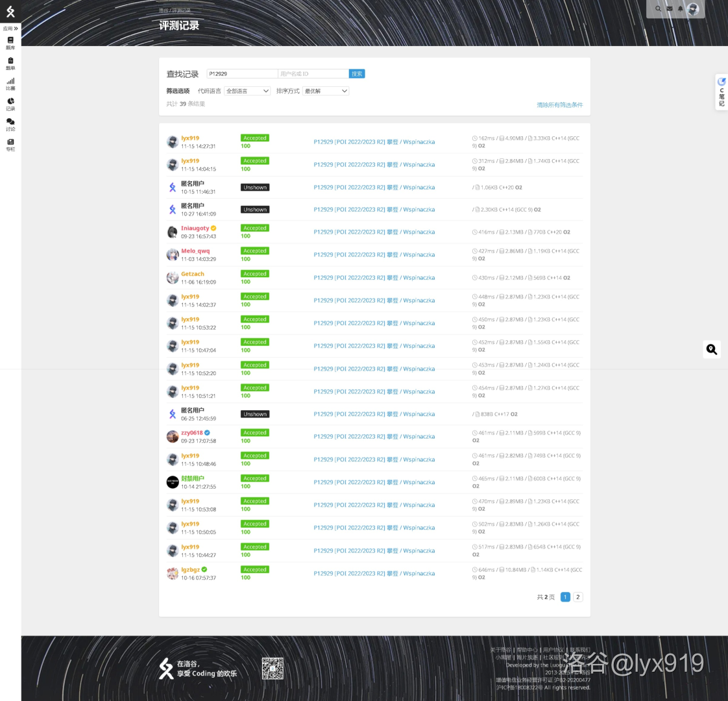Viewport: 728px width, 701px height.
Task: Open the 题库 problem library sidebar icon
Action: [10, 43]
